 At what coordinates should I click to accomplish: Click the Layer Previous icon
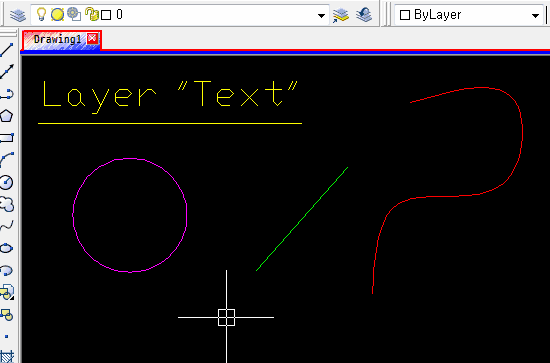364,15
